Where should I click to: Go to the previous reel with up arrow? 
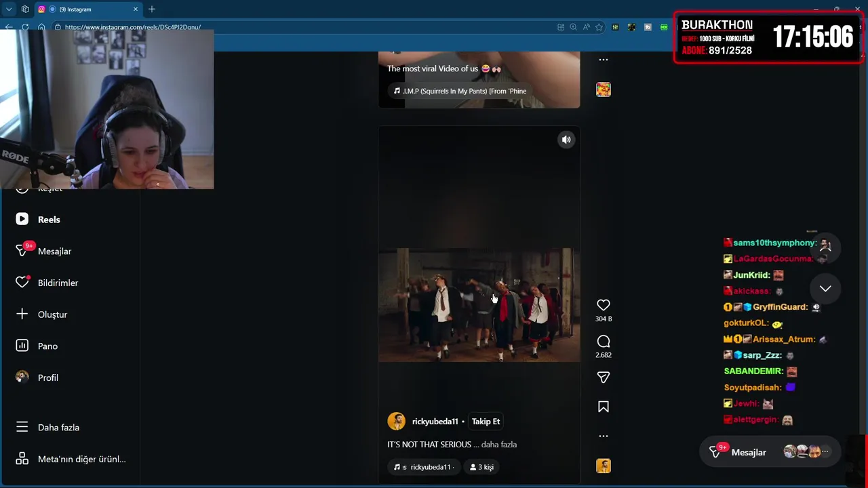(825, 247)
